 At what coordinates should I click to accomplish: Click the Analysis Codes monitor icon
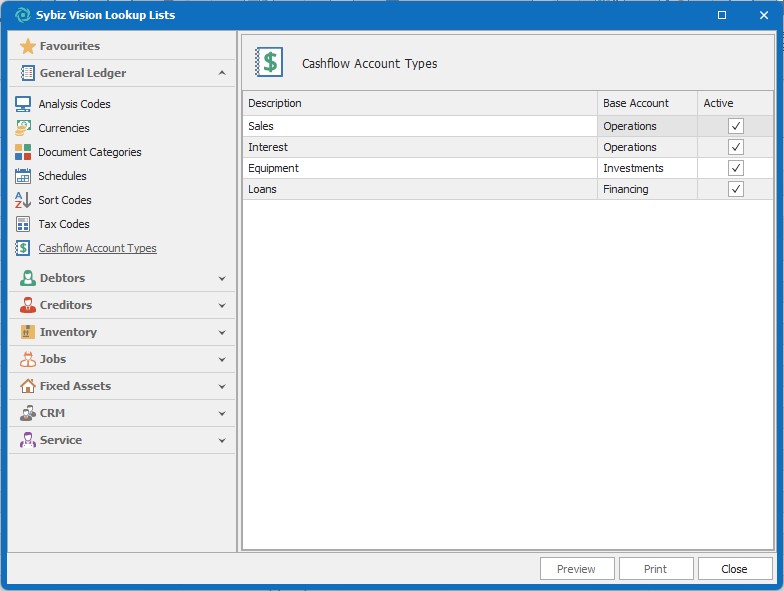click(x=22, y=104)
